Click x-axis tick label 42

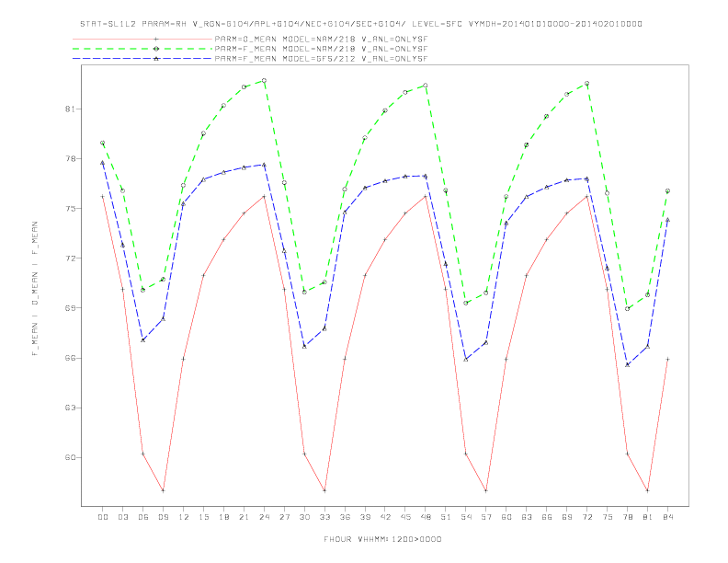pyautogui.click(x=385, y=517)
